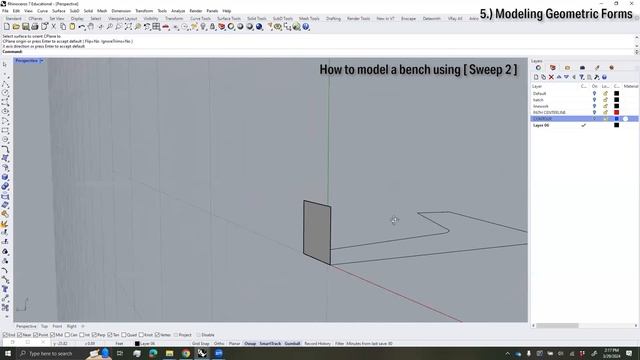Click the Print icon

click(35, 27)
